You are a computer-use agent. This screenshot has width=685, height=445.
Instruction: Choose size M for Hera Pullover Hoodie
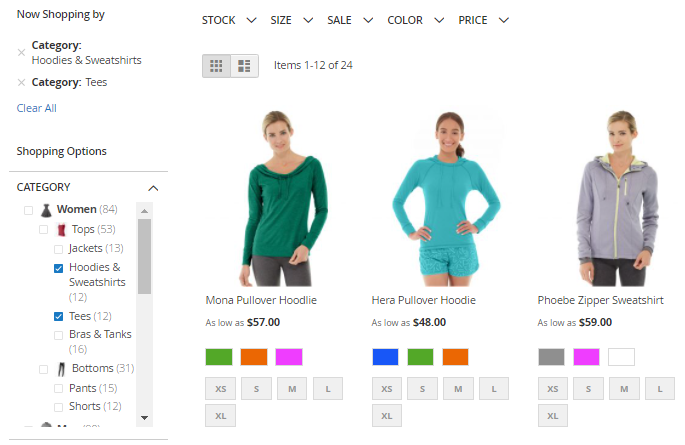(458, 389)
